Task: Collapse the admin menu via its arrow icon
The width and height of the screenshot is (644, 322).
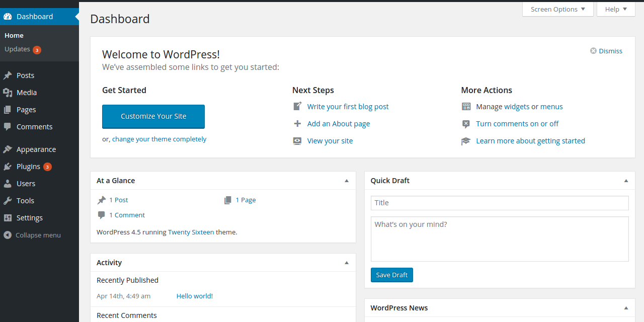Action: tap(7, 234)
